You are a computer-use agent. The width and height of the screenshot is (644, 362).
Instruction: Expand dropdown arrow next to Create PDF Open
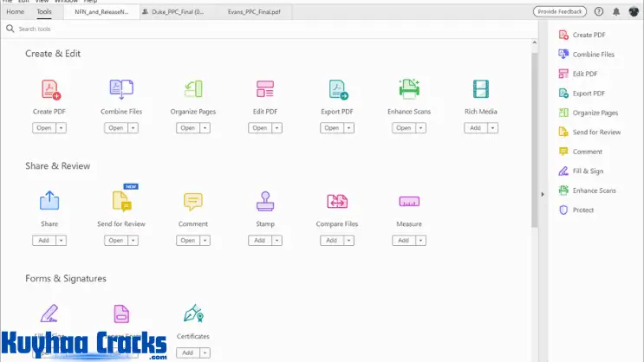pos(62,128)
